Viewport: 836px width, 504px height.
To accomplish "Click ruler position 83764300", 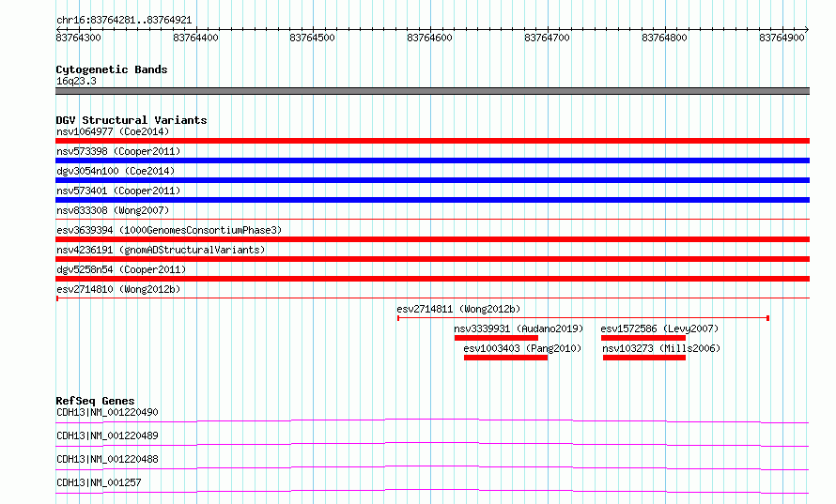I will [78, 38].
